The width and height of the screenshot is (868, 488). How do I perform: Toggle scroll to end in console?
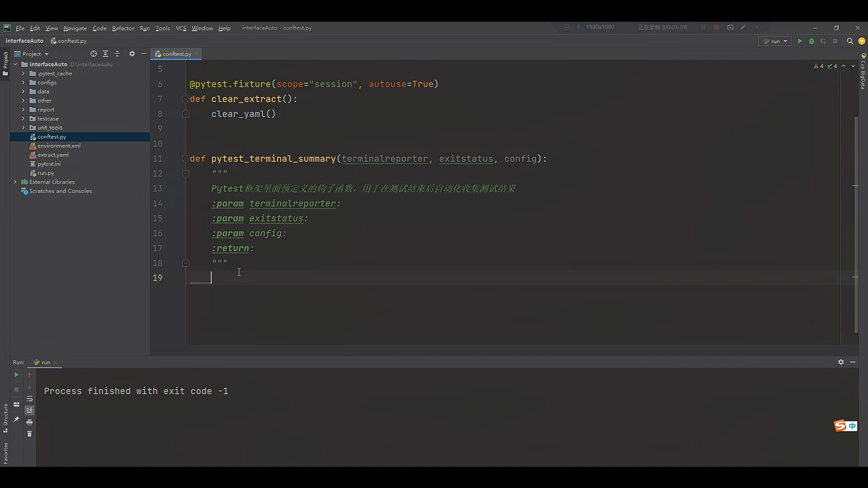click(x=29, y=410)
